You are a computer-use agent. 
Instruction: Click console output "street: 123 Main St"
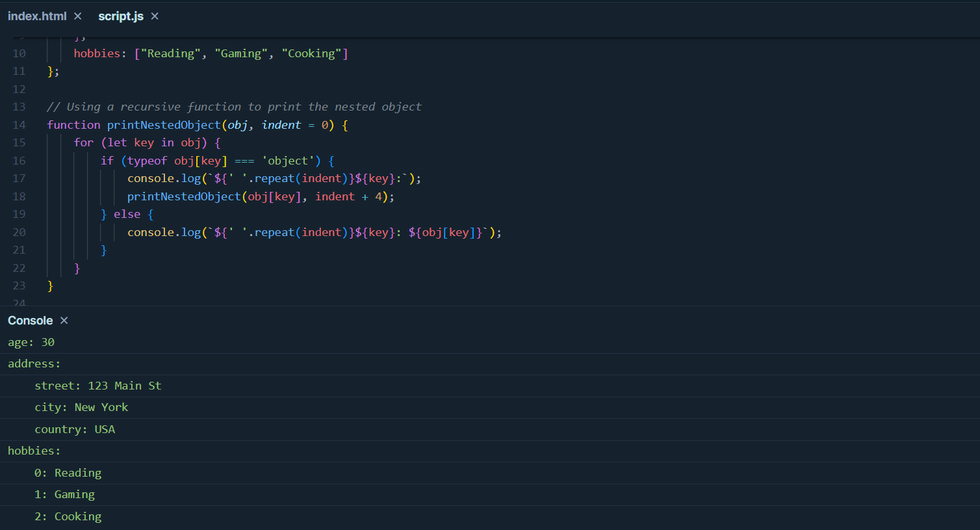tap(98, 386)
